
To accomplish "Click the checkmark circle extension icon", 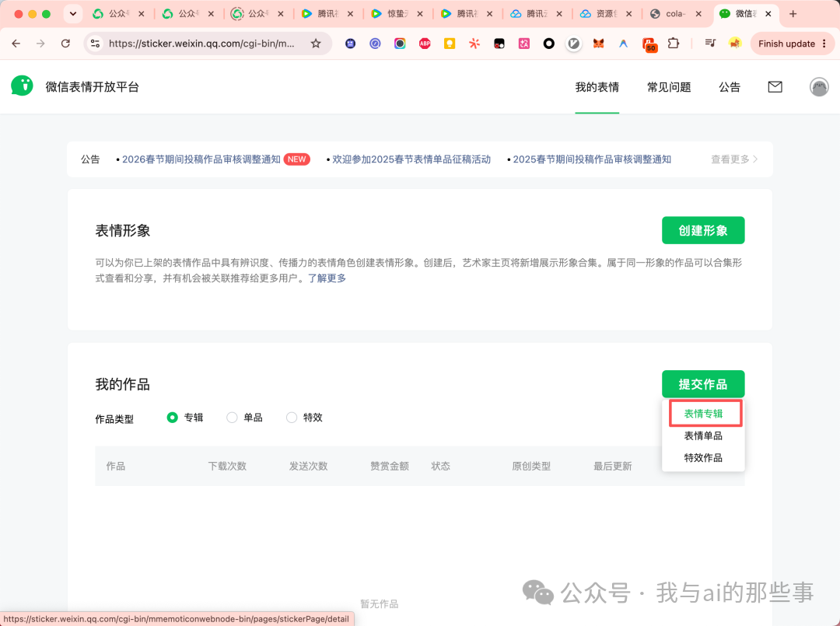I will [574, 44].
